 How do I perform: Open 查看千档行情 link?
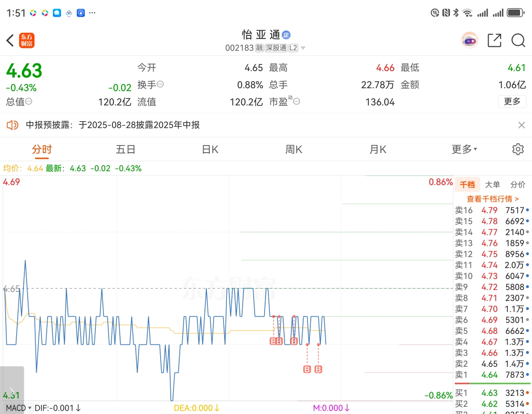pos(492,199)
